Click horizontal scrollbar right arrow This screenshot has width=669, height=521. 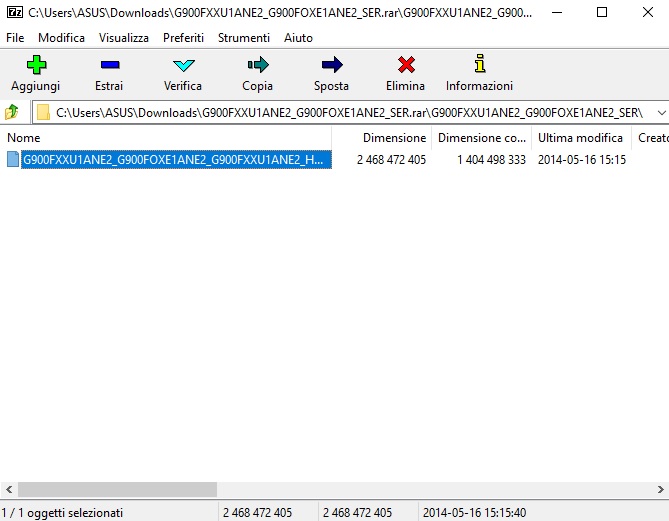[x=660, y=489]
